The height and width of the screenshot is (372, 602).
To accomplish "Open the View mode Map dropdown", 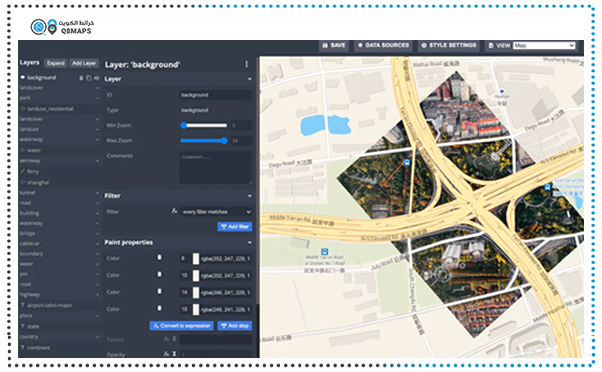I will [544, 45].
